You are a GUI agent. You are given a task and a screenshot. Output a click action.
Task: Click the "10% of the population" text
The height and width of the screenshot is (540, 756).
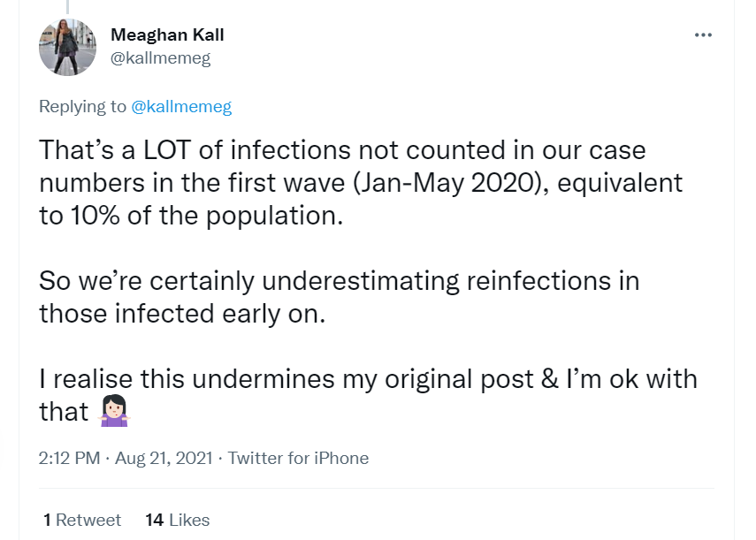tap(205, 217)
